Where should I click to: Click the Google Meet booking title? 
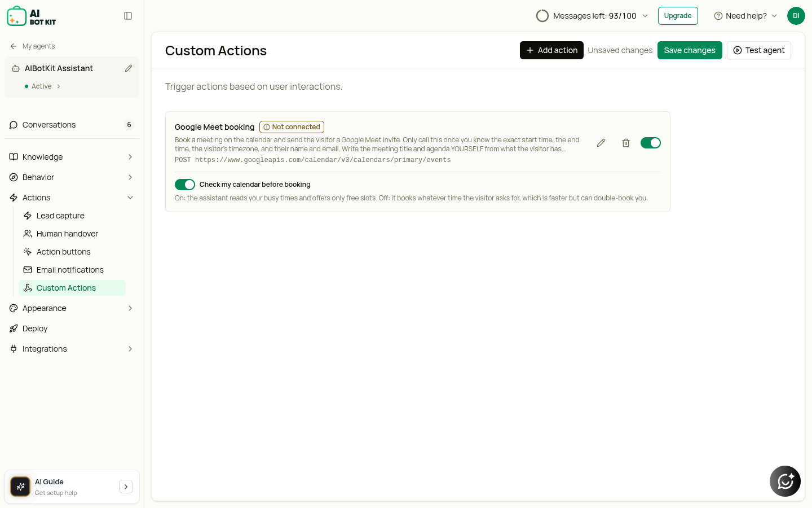point(215,127)
